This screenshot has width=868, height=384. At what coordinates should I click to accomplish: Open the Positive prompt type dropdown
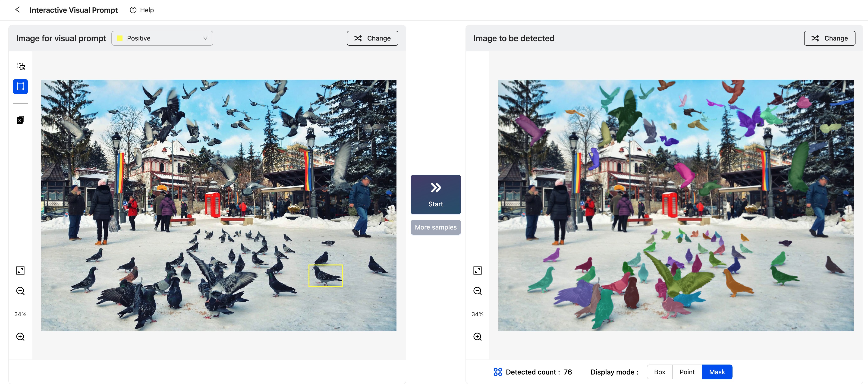click(162, 38)
